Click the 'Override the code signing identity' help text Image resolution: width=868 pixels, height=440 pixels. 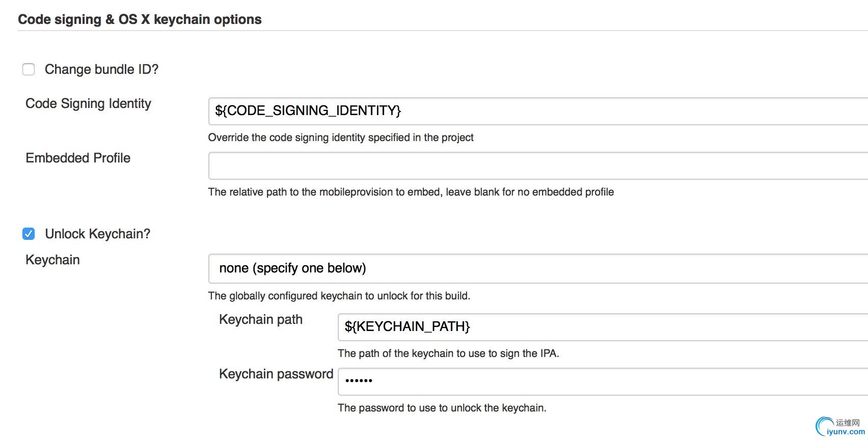coord(340,137)
